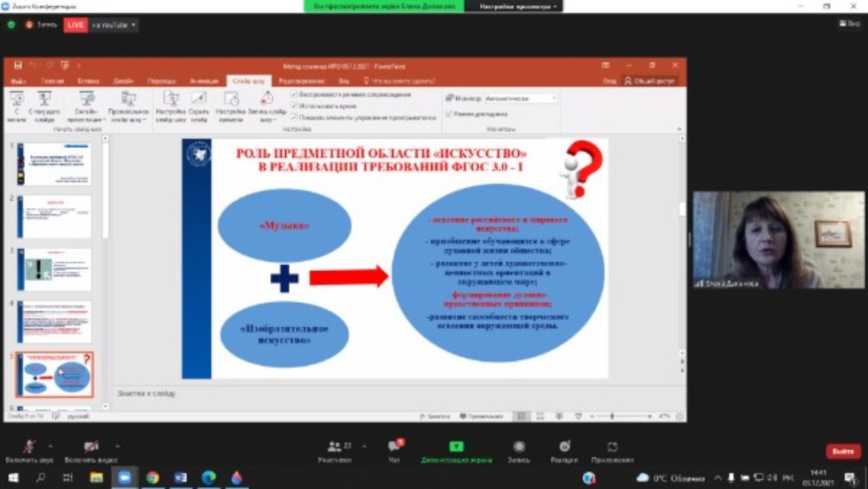Viewport: 868px width, 489px height.
Task: Open Chrome from the Windows taskbar
Action: [152, 477]
